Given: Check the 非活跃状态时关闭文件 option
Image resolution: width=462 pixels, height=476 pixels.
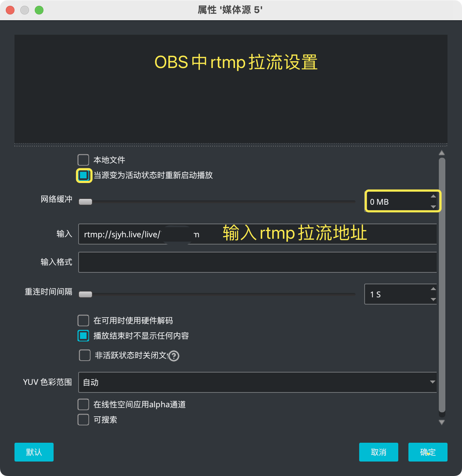Looking at the screenshot, I should tap(85, 355).
